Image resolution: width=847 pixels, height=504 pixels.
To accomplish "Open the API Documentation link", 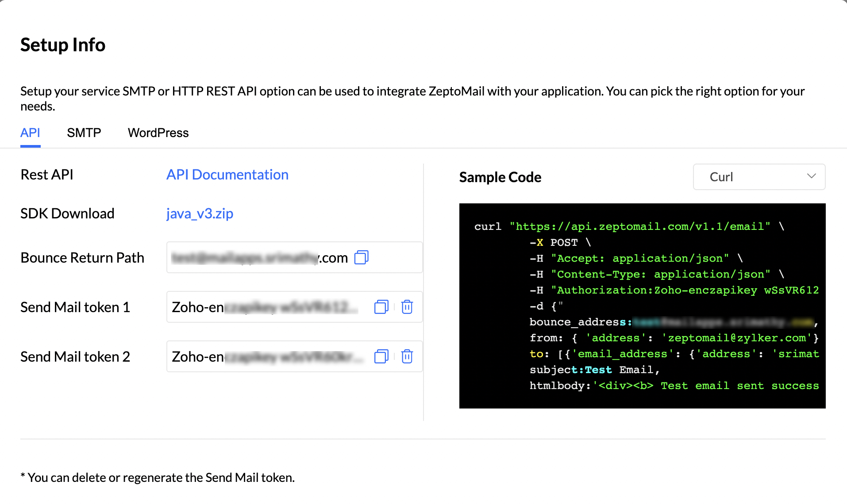I will (x=227, y=175).
